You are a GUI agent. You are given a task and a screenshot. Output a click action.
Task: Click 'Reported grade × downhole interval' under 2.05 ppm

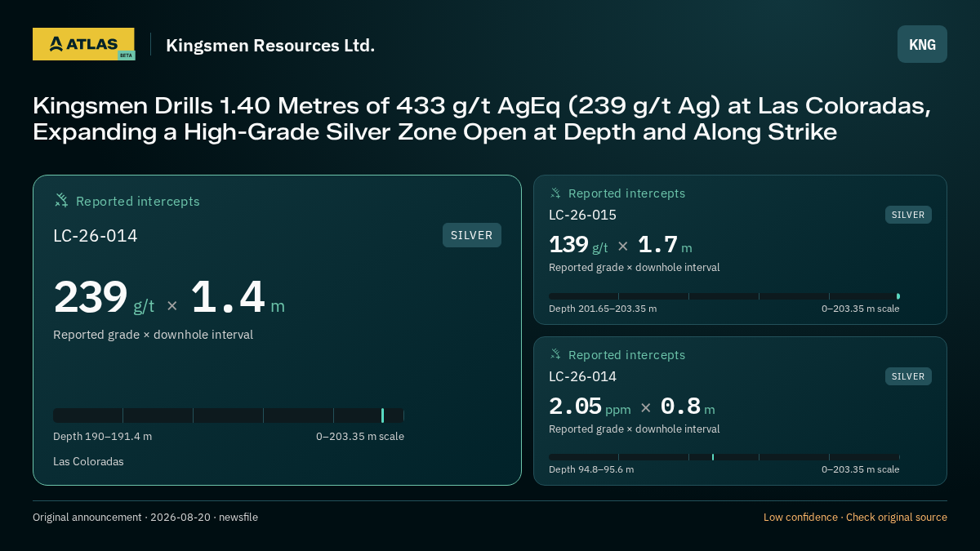pos(635,429)
